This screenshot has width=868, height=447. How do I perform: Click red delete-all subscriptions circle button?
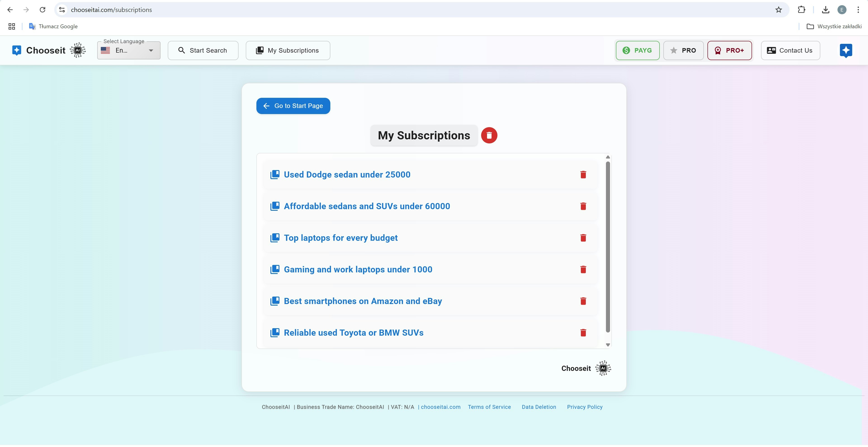(x=489, y=135)
